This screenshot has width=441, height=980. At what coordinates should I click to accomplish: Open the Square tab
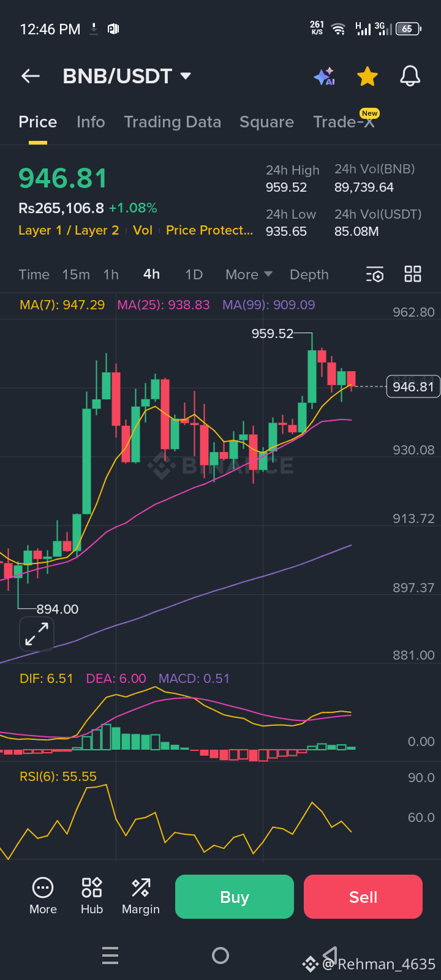click(266, 122)
